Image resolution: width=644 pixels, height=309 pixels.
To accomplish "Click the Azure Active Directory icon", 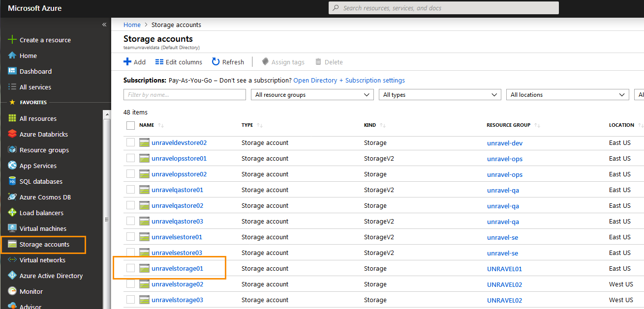I will pyautogui.click(x=12, y=276).
